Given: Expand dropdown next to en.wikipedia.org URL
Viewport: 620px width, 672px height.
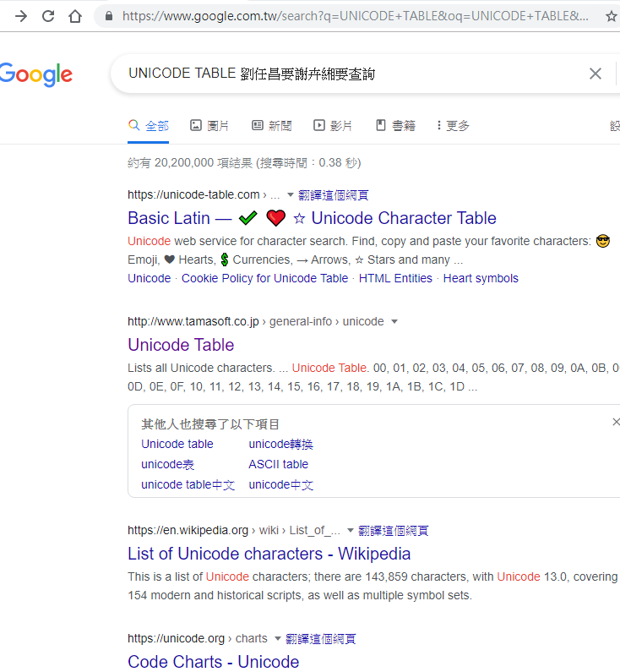Looking at the screenshot, I should [x=351, y=531].
